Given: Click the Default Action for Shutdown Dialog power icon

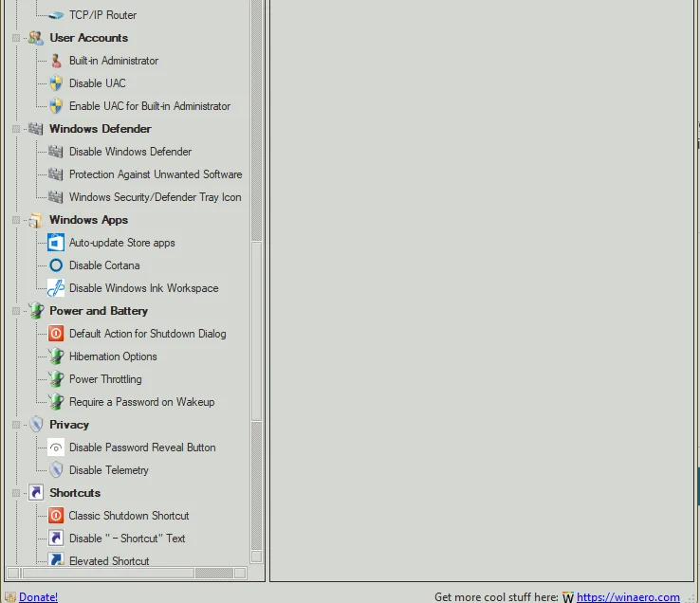Looking at the screenshot, I should pyautogui.click(x=56, y=334).
